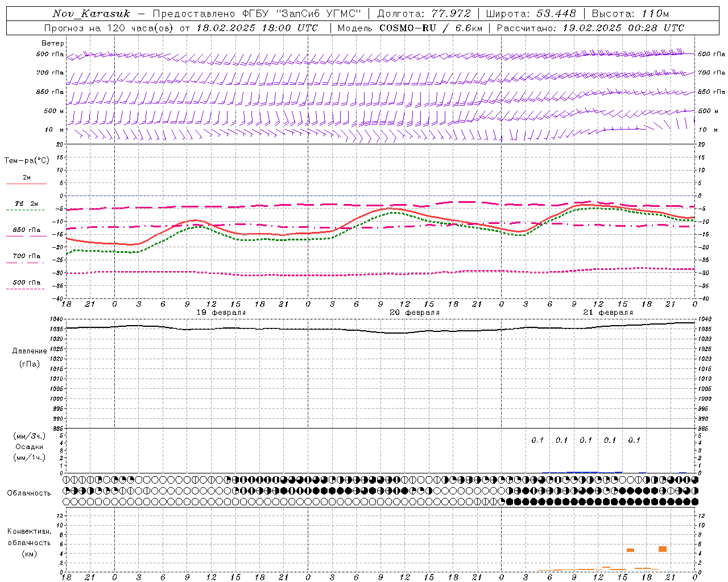Click the largest orange convective cloud bar
728x582 pixels.
tap(663, 549)
